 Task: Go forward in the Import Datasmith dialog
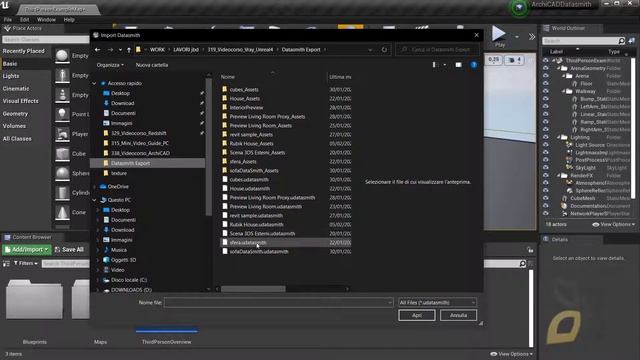tap(110, 50)
